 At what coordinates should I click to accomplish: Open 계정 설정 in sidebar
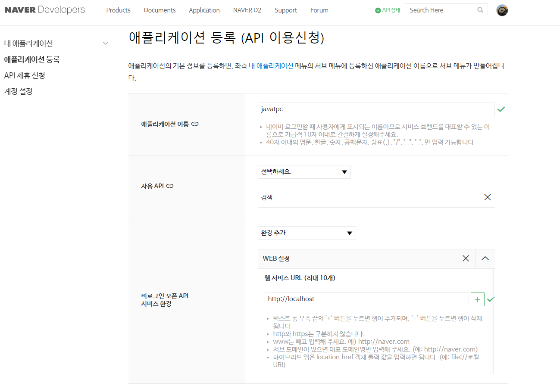pyautogui.click(x=19, y=91)
